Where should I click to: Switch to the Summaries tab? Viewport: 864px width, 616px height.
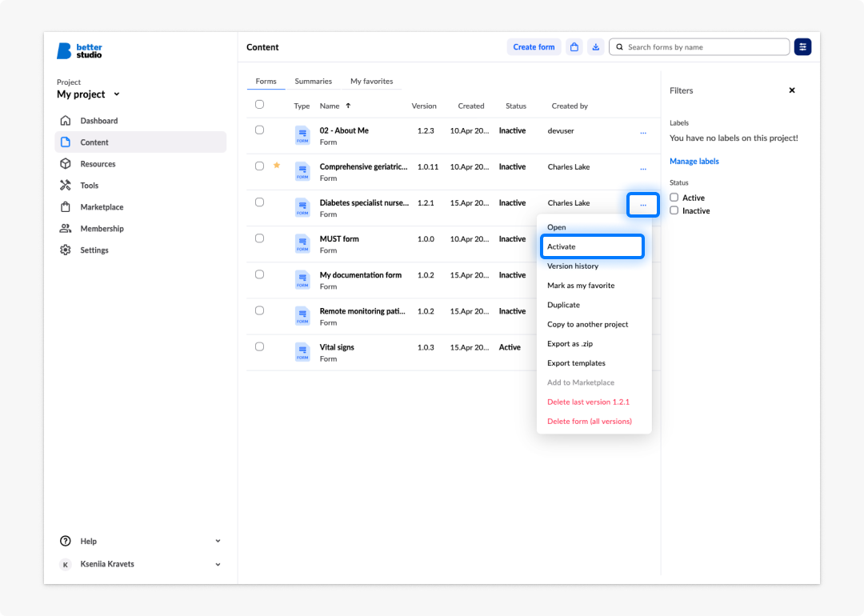coord(313,81)
